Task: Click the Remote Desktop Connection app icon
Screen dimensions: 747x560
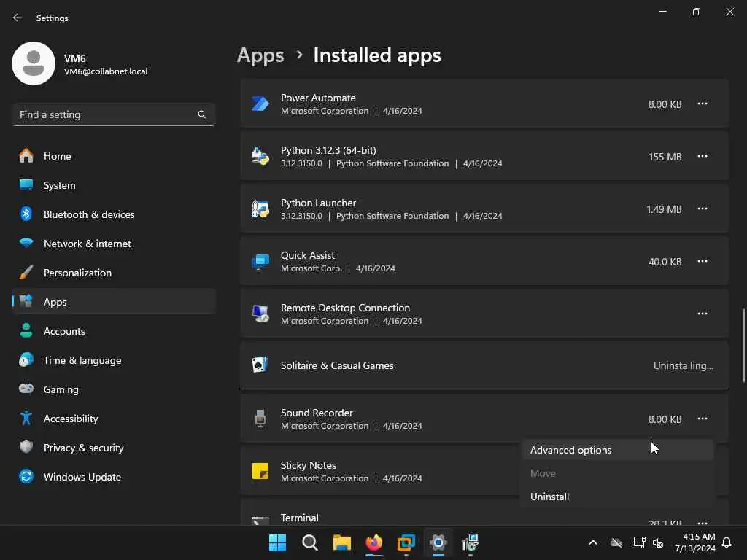Action: tap(260, 314)
